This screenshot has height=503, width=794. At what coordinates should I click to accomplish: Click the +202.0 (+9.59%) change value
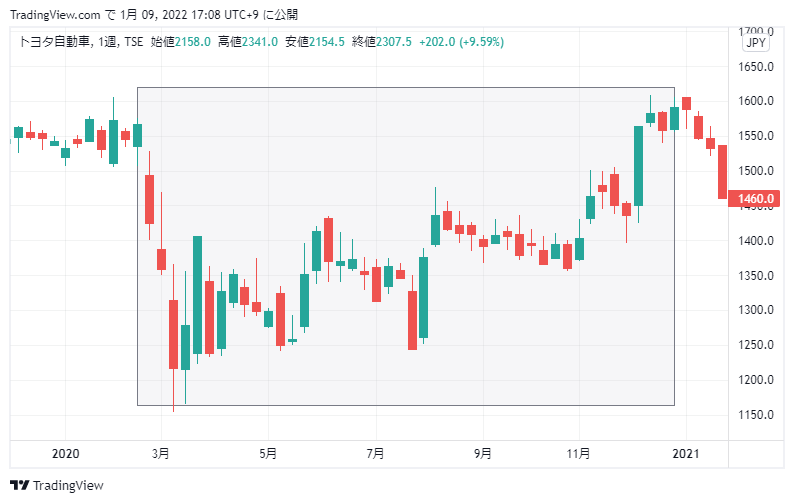[461, 42]
